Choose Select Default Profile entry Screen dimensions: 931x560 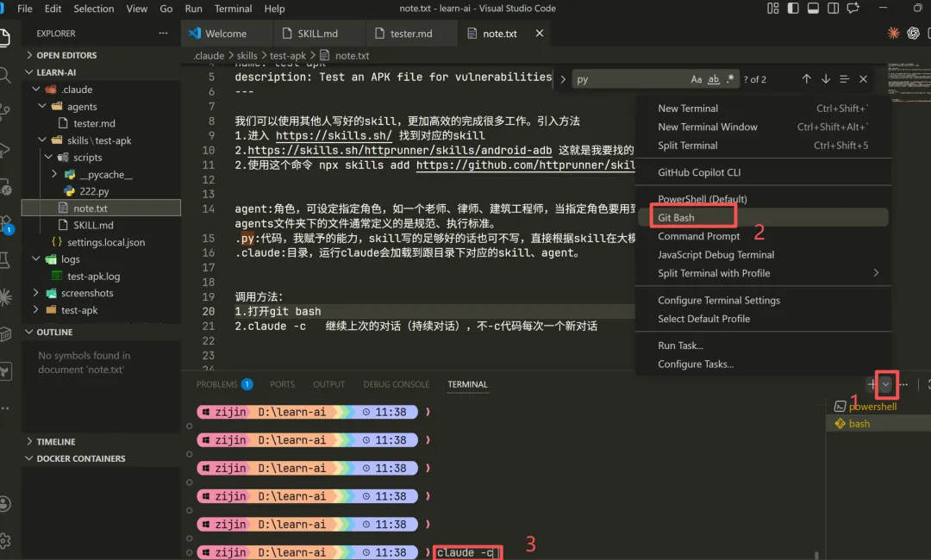pyautogui.click(x=763, y=319)
